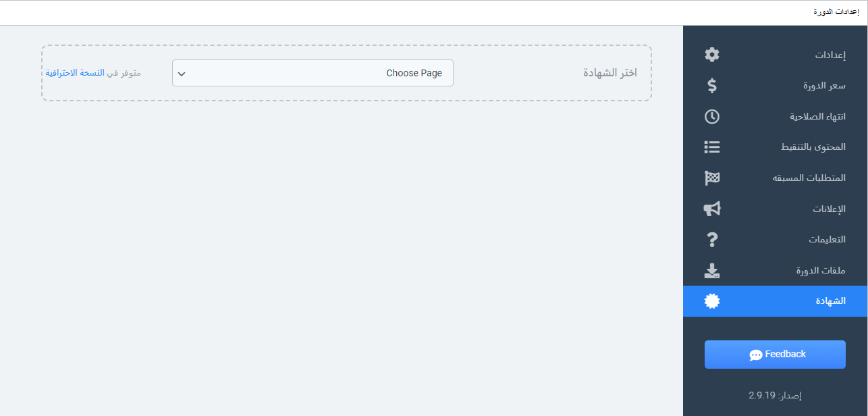Click the download icon for course files

[712, 271]
